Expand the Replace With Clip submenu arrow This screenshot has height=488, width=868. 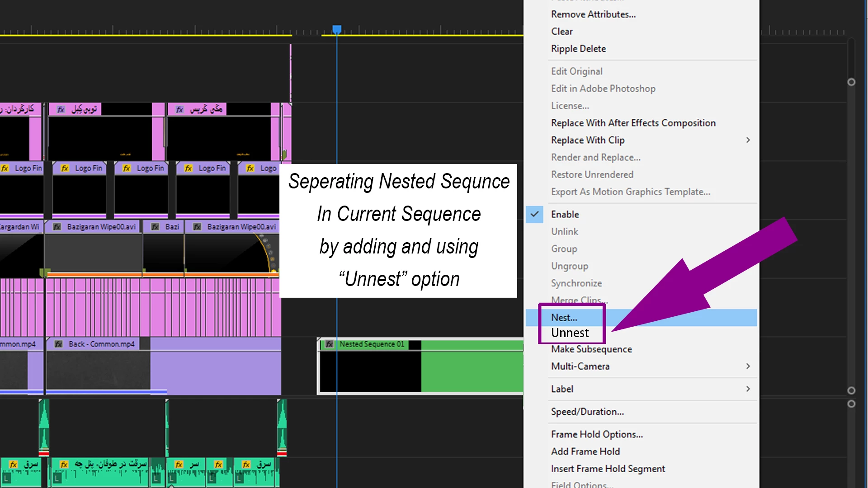point(748,140)
